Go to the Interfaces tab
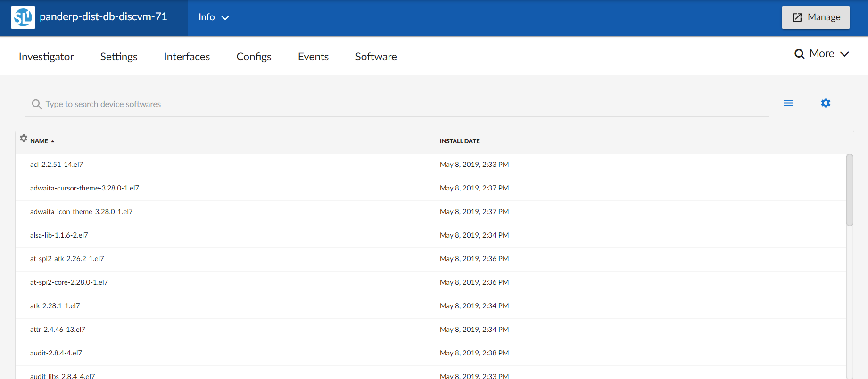Screen dimensions: 868x379 click(x=187, y=57)
